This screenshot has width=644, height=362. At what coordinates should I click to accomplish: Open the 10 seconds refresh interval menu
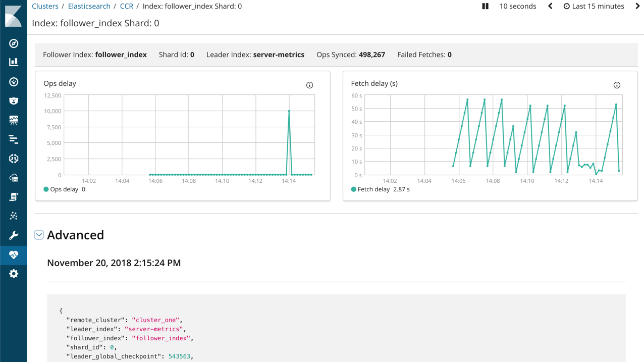pyautogui.click(x=517, y=7)
